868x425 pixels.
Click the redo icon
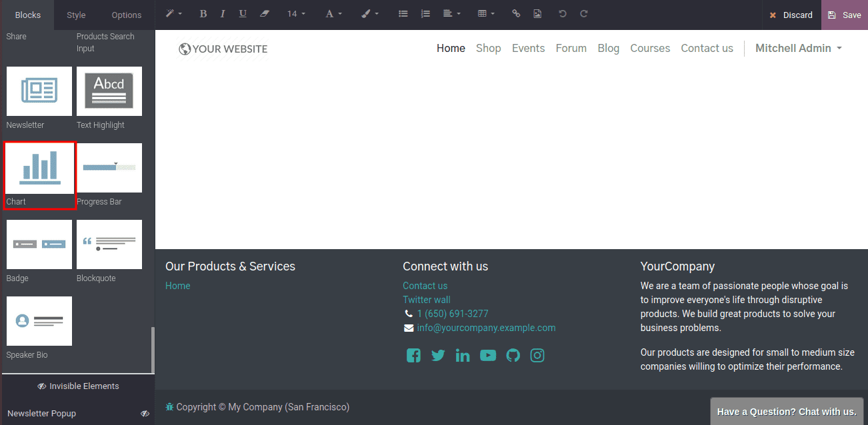584,14
